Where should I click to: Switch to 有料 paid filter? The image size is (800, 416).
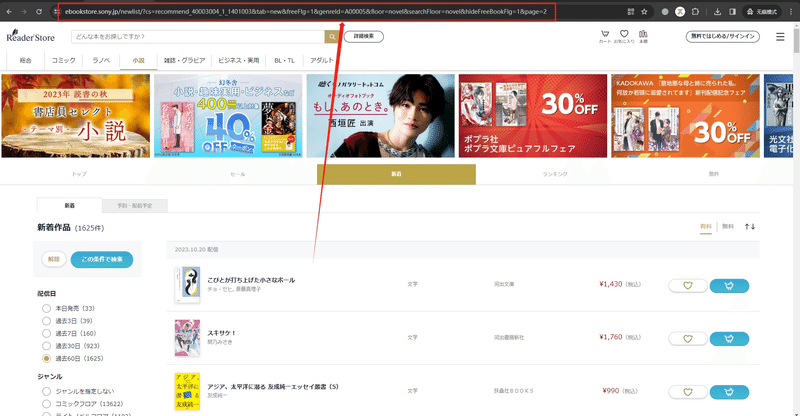pyautogui.click(x=706, y=226)
